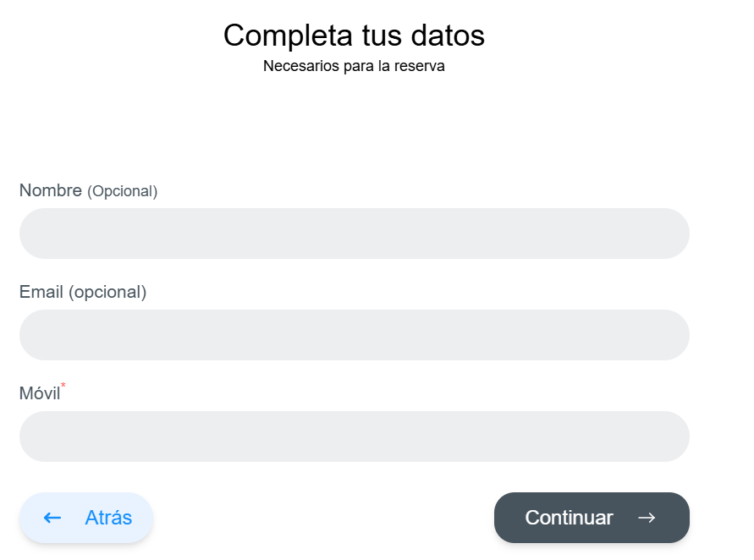
Task: Click the "(opcional)" hint next to Email
Action: click(107, 292)
